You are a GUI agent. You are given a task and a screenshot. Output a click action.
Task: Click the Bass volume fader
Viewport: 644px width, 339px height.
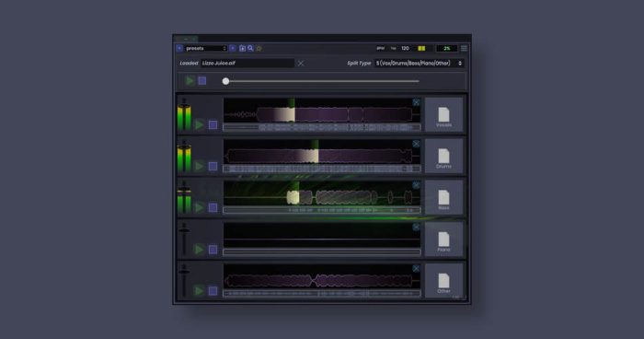pyautogui.click(x=184, y=198)
